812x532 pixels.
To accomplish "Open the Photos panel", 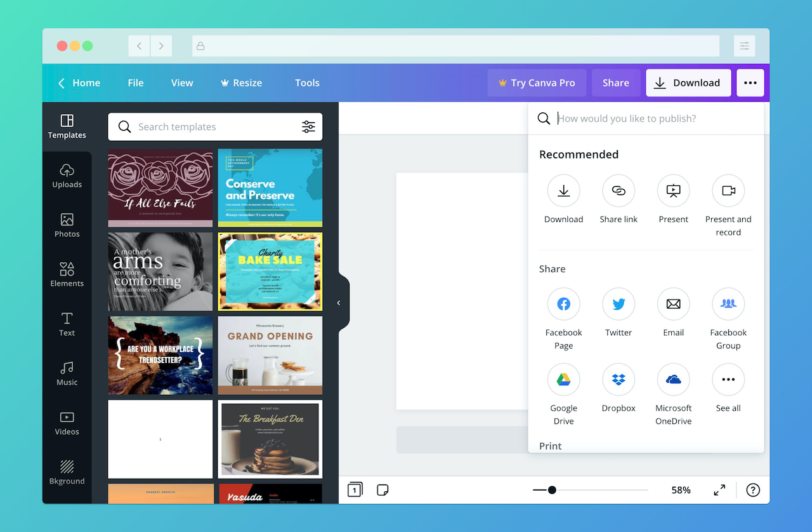I will pos(67,226).
